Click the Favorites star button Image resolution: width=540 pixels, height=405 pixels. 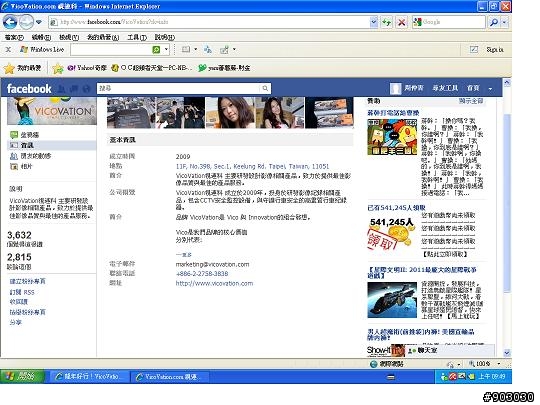click(23, 68)
